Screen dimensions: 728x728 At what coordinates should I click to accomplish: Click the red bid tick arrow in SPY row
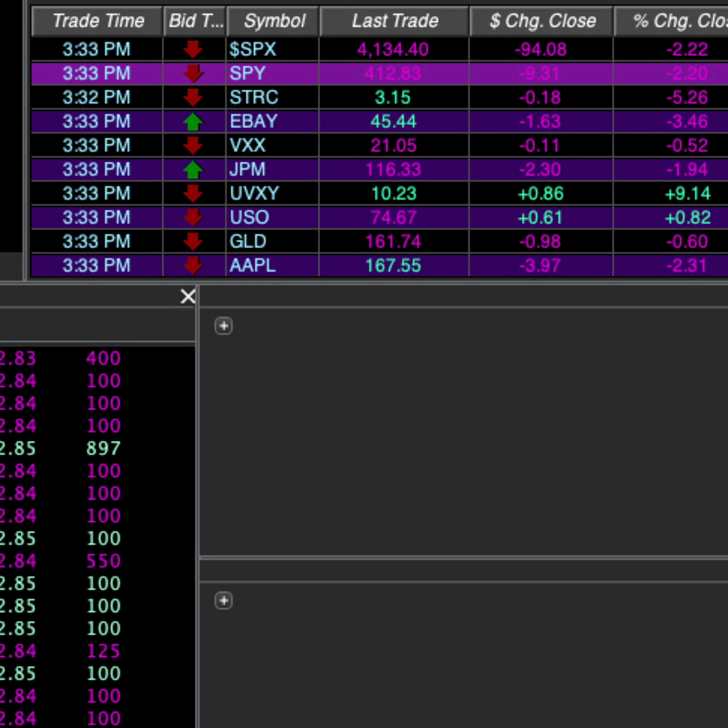(193, 74)
